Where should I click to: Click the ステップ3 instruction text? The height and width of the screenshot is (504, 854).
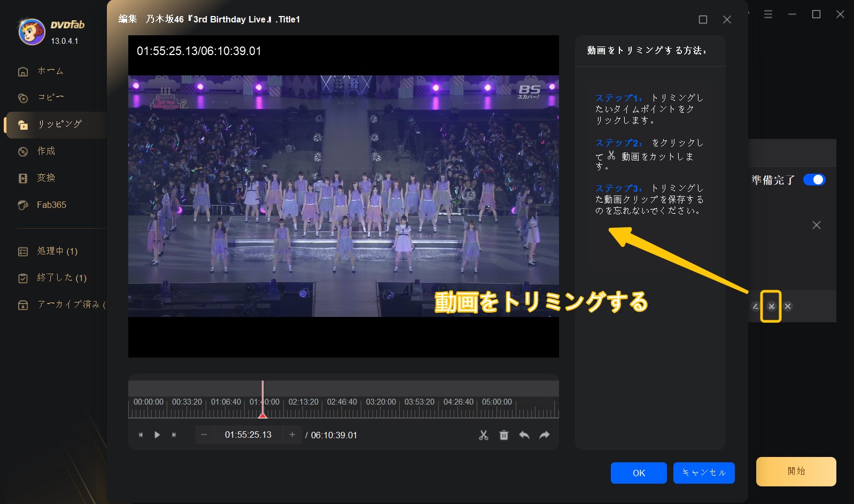(x=649, y=199)
